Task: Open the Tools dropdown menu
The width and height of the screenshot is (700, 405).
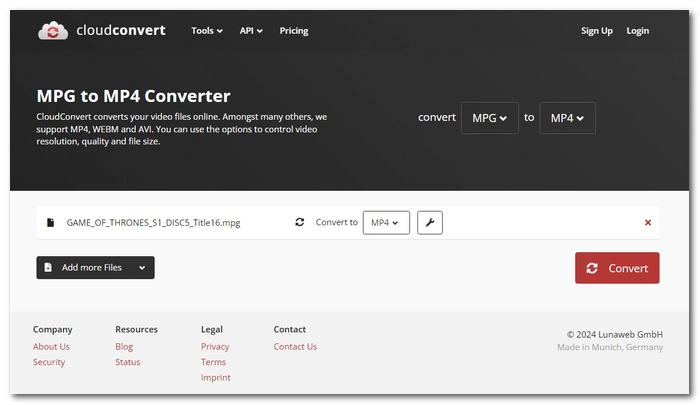Action: [x=207, y=31]
